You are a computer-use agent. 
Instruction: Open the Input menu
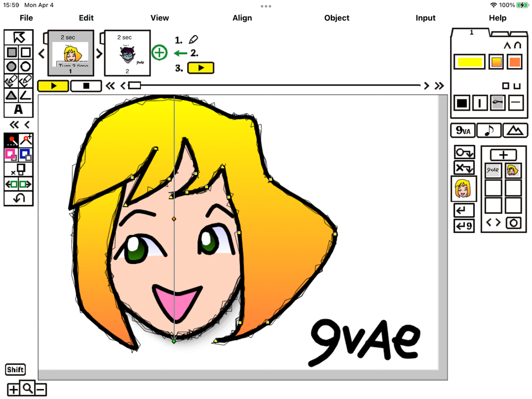[x=426, y=18]
